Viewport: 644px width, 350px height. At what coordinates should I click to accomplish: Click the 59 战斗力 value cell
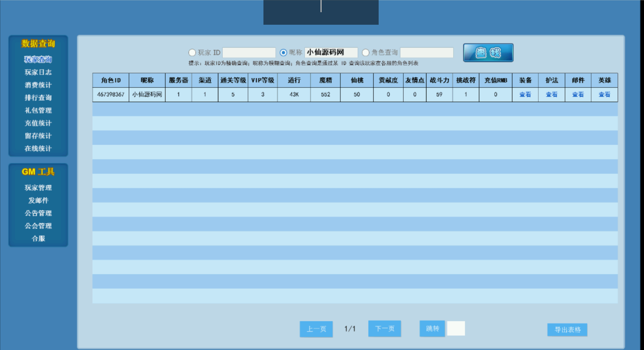point(439,94)
